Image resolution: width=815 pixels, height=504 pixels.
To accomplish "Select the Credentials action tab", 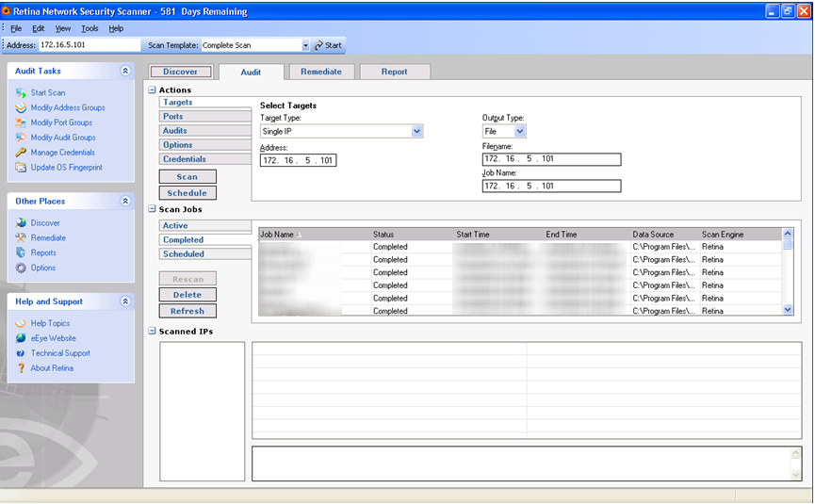I will click(x=205, y=159).
